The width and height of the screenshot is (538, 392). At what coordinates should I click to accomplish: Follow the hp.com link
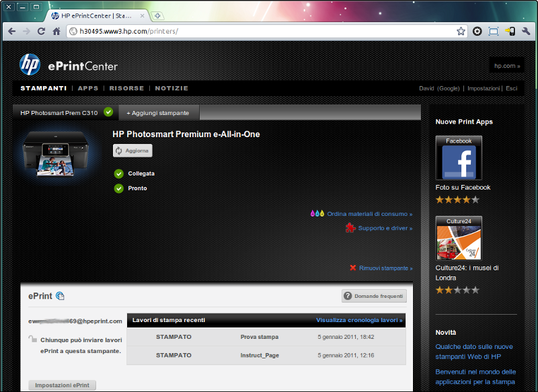[x=507, y=66]
